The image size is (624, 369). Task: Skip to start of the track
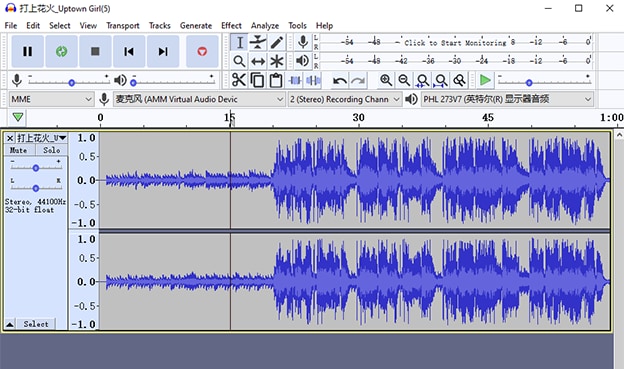[x=129, y=51]
